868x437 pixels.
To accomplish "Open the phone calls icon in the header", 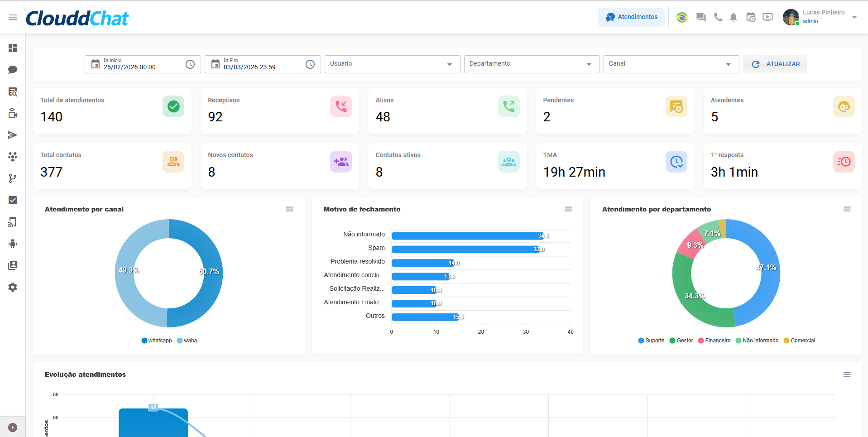I will (717, 17).
